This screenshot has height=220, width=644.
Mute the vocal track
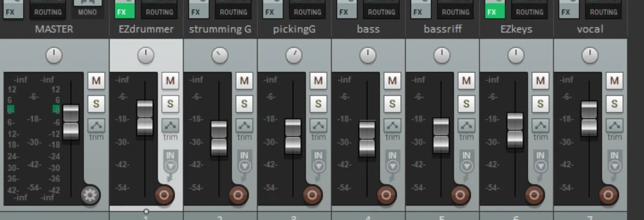(614, 81)
